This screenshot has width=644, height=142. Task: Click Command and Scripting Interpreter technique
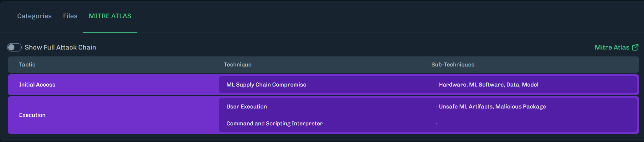click(274, 124)
